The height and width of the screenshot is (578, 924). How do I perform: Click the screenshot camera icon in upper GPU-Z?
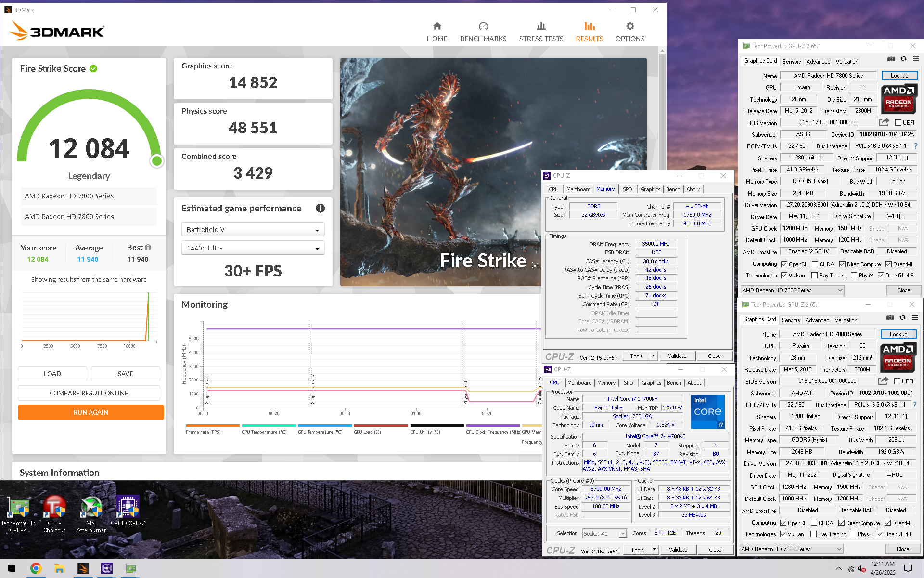[891, 59]
